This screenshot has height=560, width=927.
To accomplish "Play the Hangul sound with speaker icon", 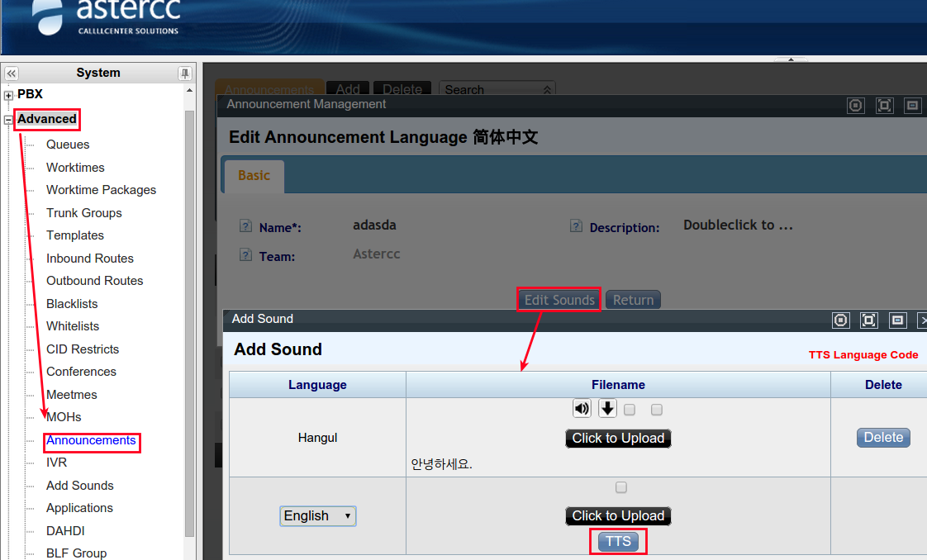I will coord(582,408).
